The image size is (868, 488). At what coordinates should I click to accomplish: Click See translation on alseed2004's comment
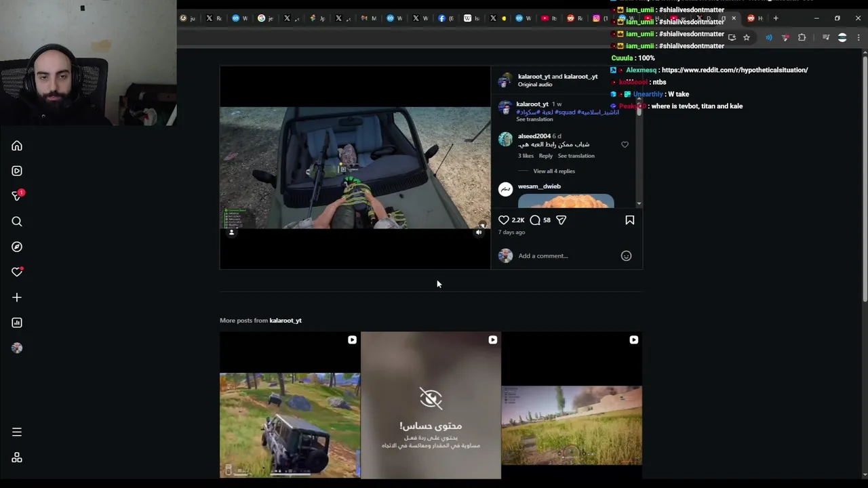point(576,156)
